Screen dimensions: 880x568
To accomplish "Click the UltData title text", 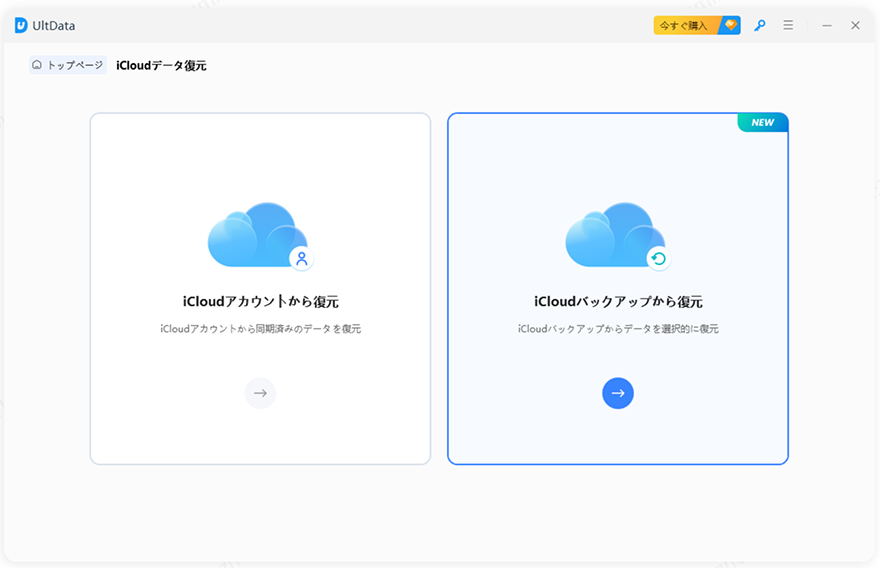I will 53,26.
